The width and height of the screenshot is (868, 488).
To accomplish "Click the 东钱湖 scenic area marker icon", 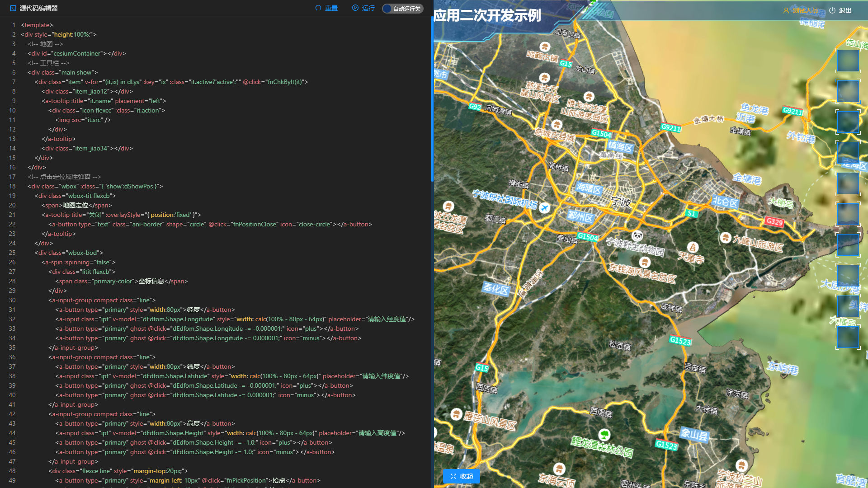I will [645, 262].
